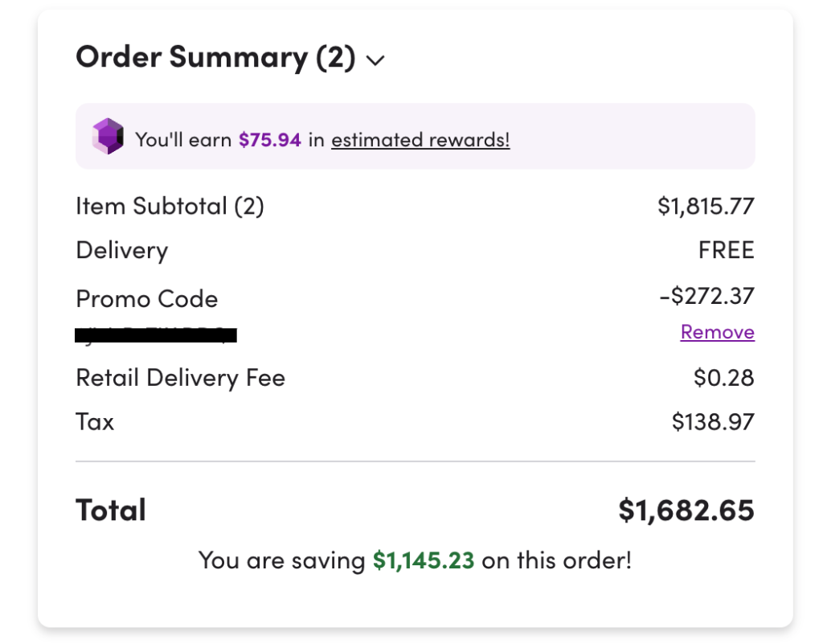The image size is (823, 644).
Task: Click the Delivery label
Action: (121, 250)
